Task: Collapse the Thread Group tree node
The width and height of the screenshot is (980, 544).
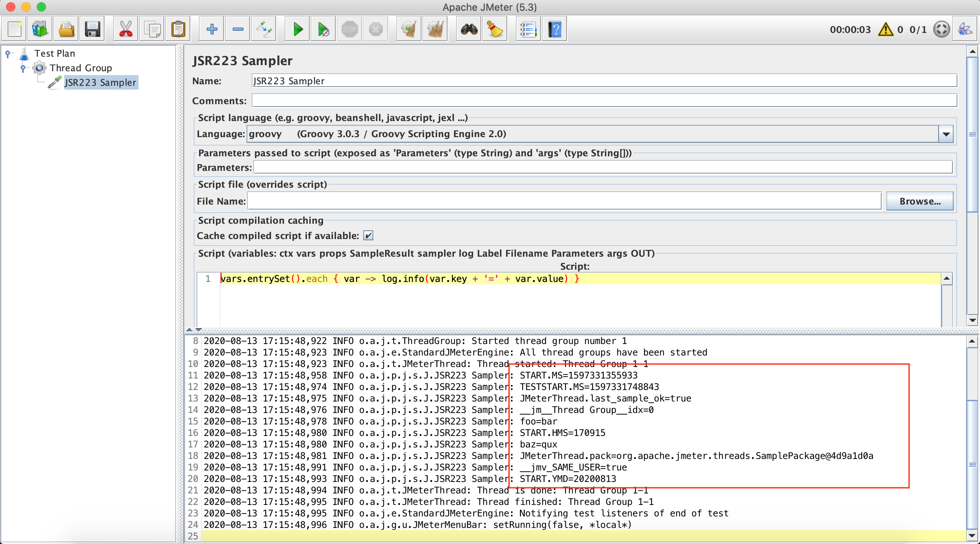Action: tap(23, 68)
